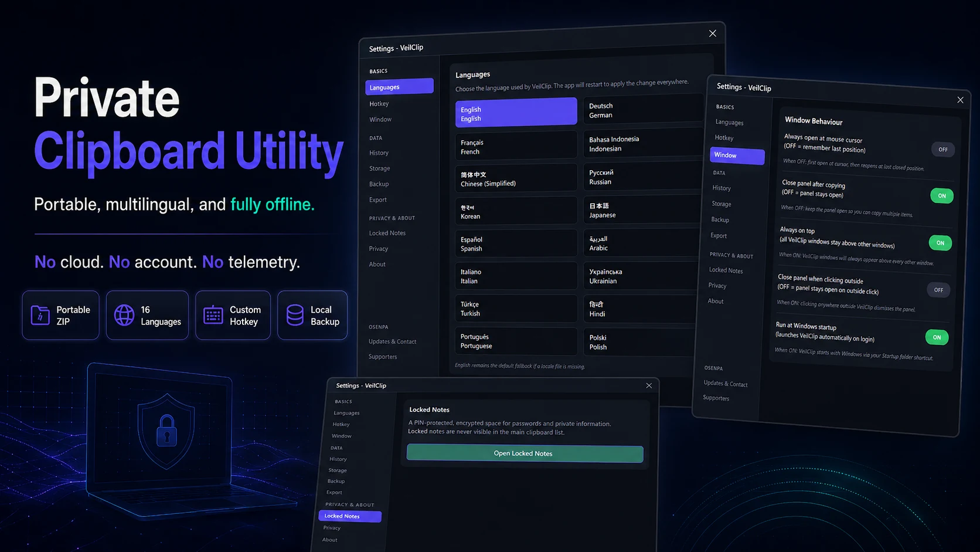Turn on Always open at mouse cursor
The width and height of the screenshot is (980, 552).
coord(942,149)
